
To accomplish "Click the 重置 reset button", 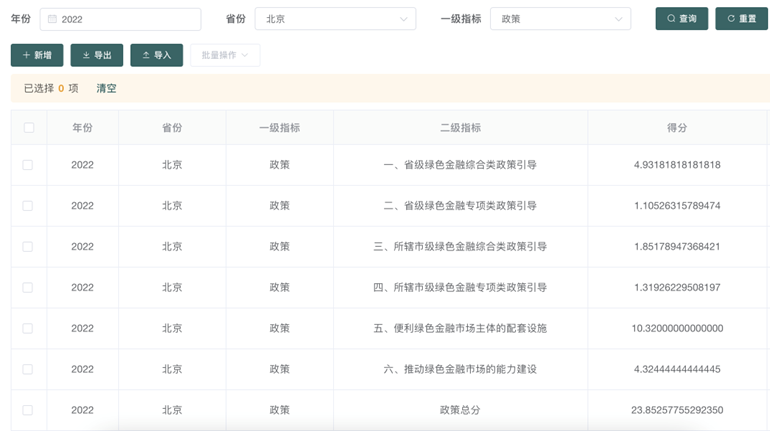I will click(x=742, y=19).
